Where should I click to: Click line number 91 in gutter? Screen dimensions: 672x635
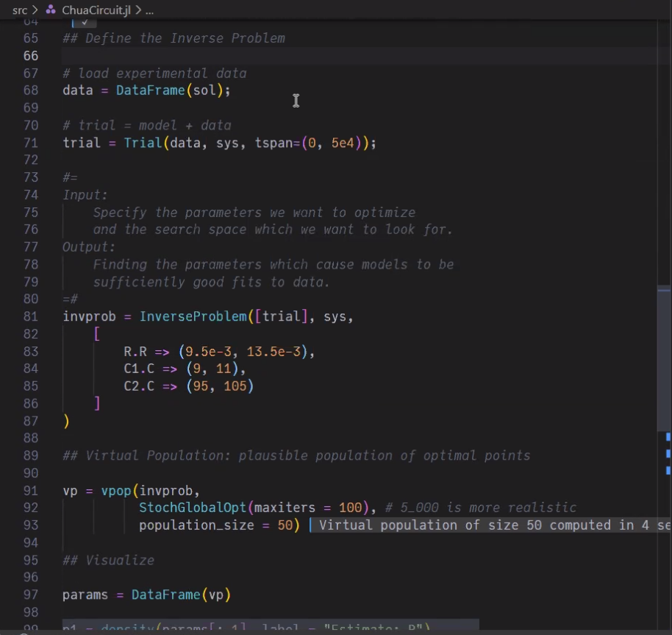pos(30,491)
